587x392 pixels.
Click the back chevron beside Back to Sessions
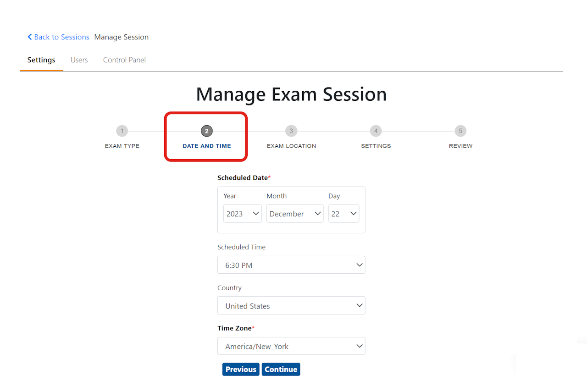point(29,37)
